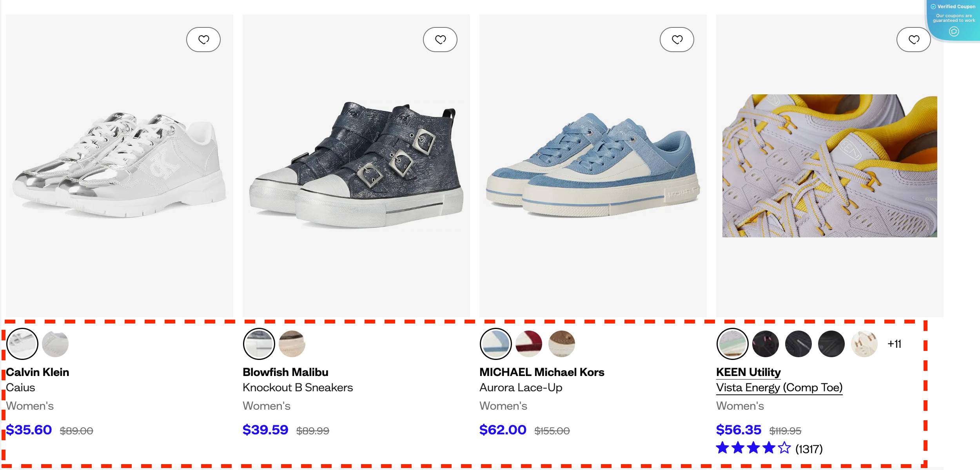Open the Vista Energy (Comp Toe) product link
The height and width of the screenshot is (470, 980).
(x=780, y=387)
